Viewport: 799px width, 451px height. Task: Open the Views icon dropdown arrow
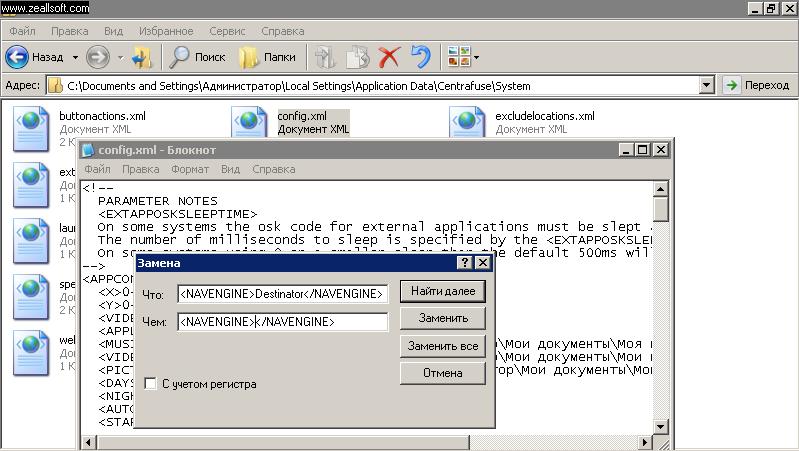click(476, 58)
